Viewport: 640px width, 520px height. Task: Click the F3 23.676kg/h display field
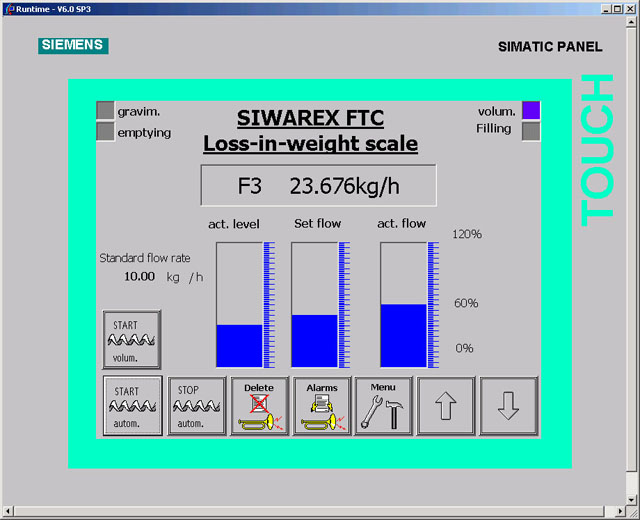pyautogui.click(x=318, y=185)
